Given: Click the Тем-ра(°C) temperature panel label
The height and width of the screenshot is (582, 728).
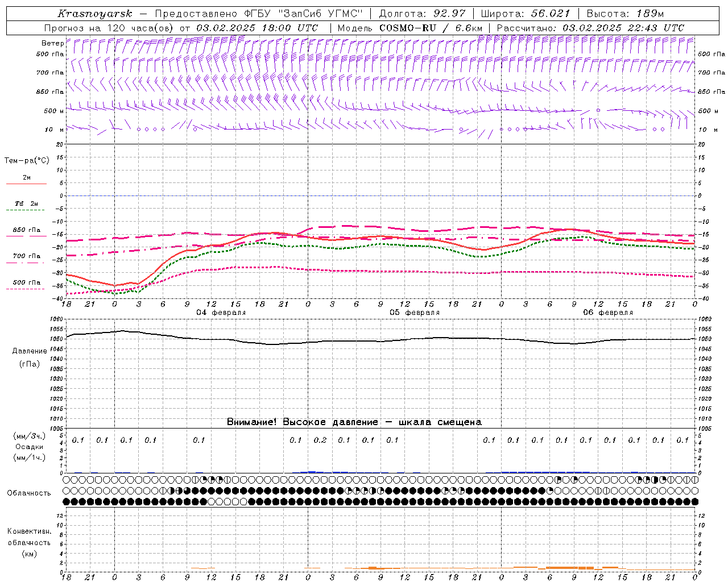Looking at the screenshot, I should click(27, 161).
